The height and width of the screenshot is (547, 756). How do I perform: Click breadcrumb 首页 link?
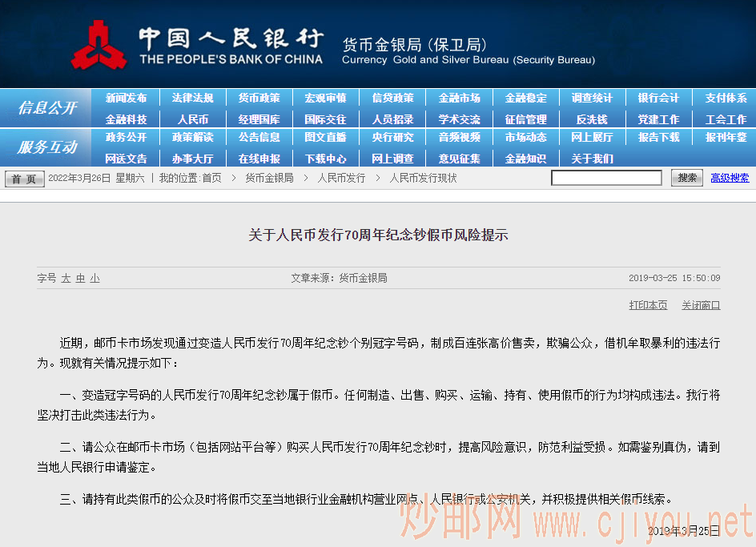click(211, 178)
